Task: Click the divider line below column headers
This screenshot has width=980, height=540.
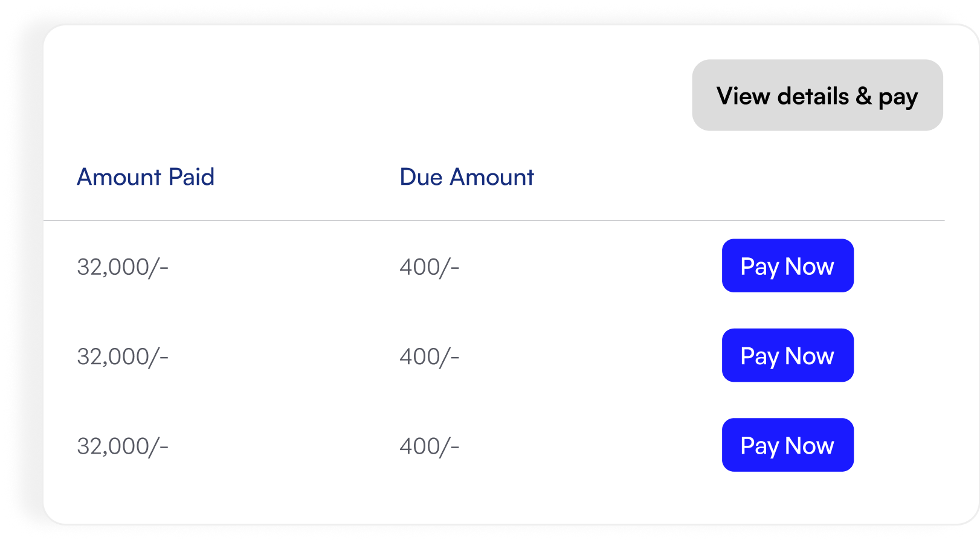Action: (x=494, y=220)
